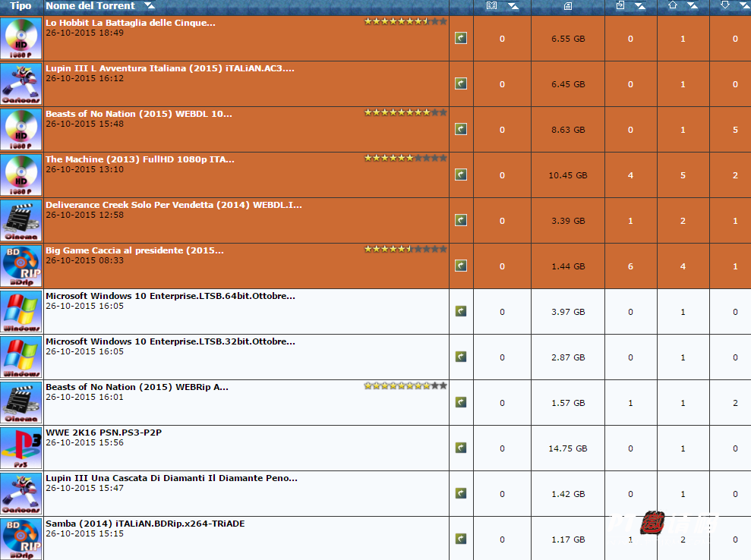This screenshot has height=560, width=751.
Task: Click star rating on Beasts of No Nation WEBDL
Action: tap(405, 112)
